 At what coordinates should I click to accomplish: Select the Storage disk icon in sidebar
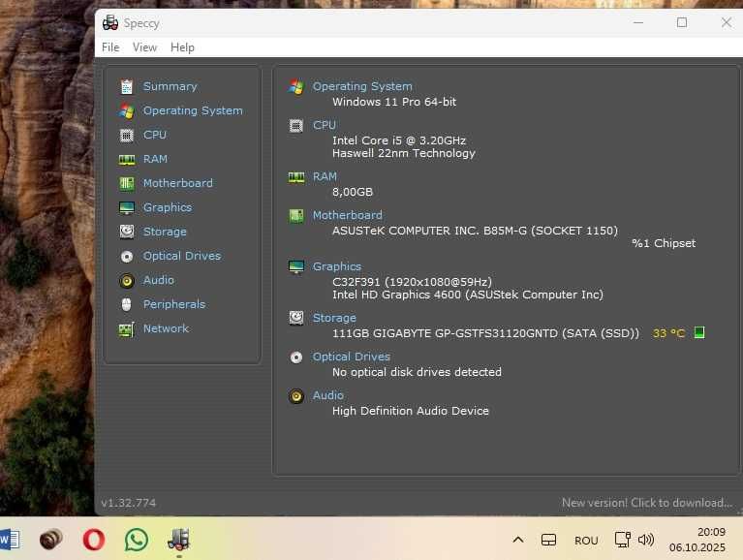coord(127,232)
